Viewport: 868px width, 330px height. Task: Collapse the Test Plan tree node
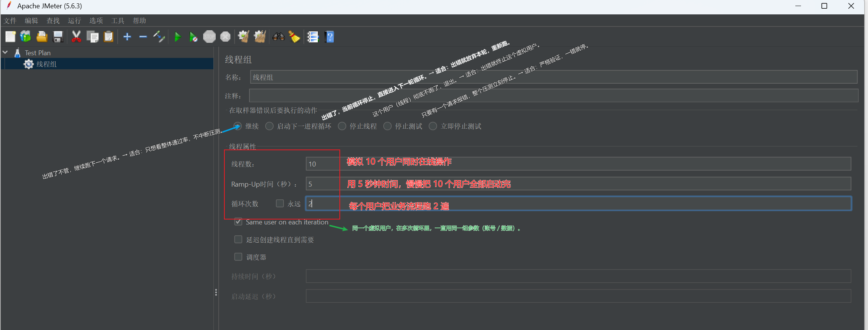5,52
